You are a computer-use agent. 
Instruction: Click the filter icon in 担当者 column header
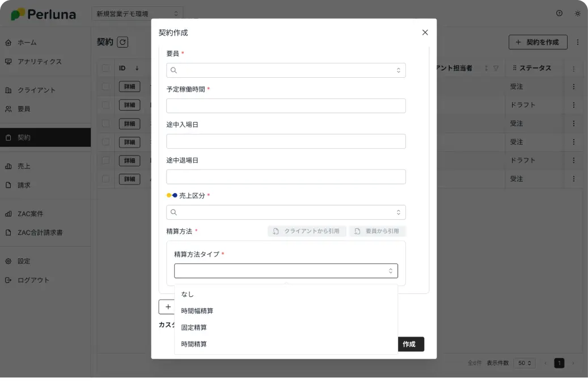(496, 69)
